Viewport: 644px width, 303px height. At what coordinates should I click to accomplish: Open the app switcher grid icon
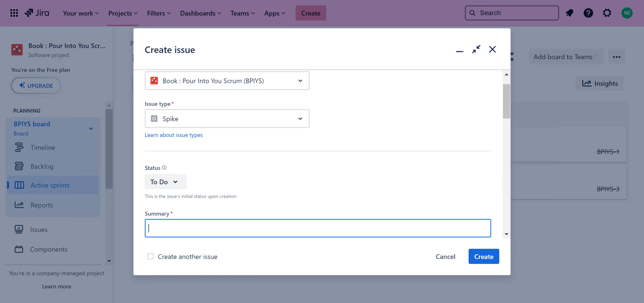coord(14,13)
